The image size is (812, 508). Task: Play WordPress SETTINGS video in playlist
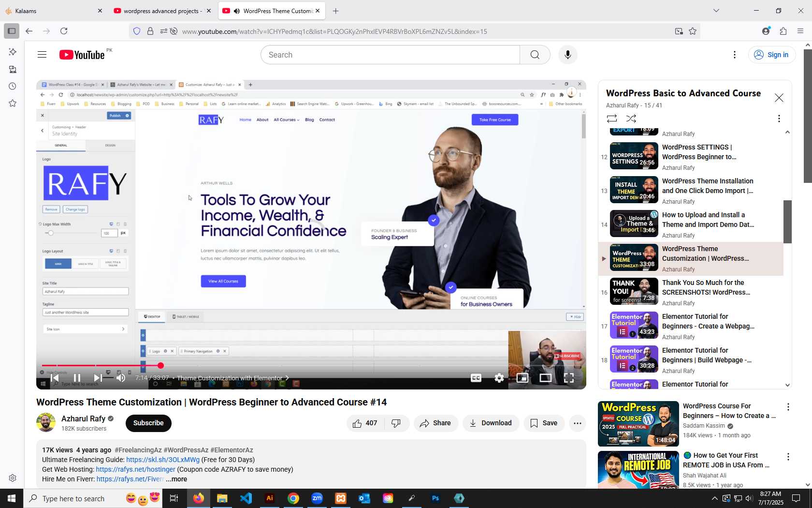[x=691, y=156]
